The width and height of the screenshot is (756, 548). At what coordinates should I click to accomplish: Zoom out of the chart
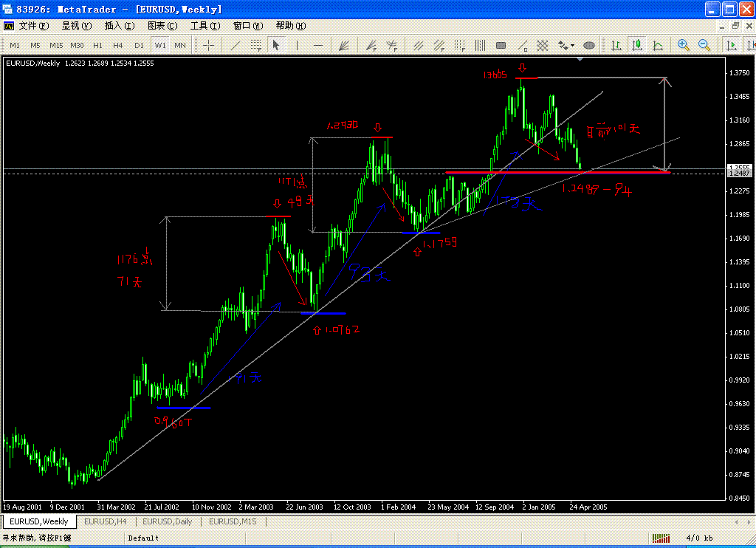click(704, 45)
